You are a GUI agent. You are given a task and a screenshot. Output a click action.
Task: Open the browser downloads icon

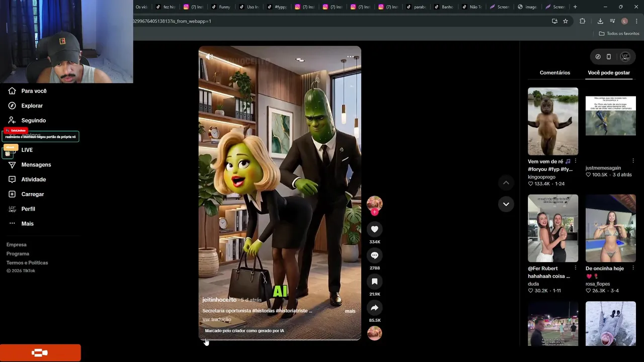(x=600, y=21)
